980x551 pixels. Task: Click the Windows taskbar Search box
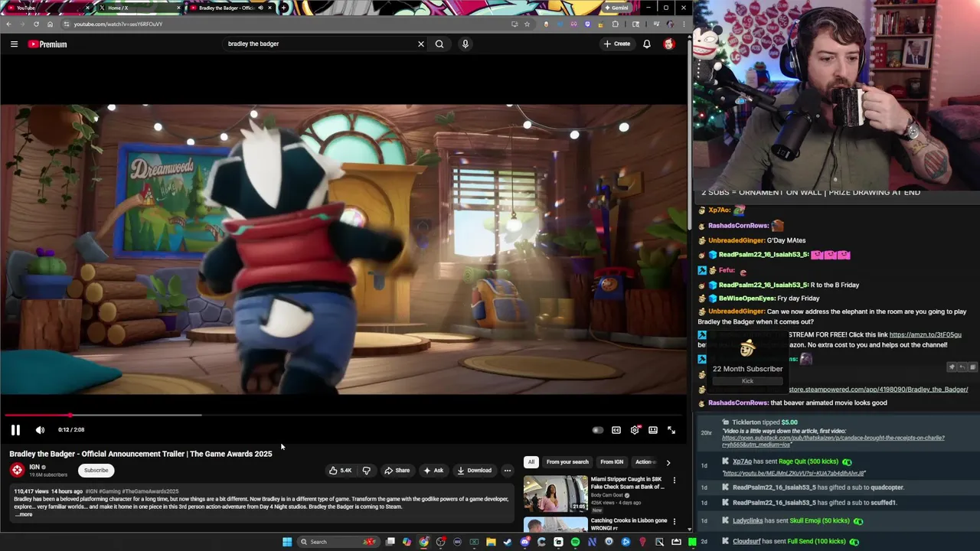click(337, 542)
